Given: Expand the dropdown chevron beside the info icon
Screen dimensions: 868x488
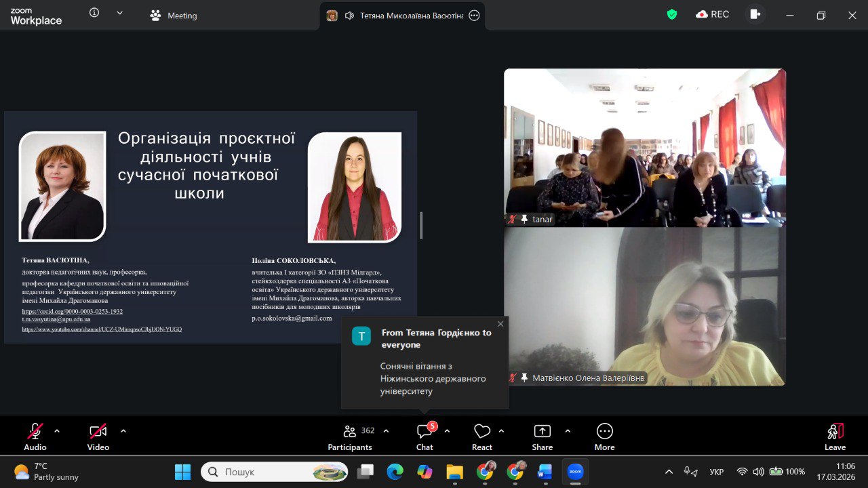Looking at the screenshot, I should point(120,13).
